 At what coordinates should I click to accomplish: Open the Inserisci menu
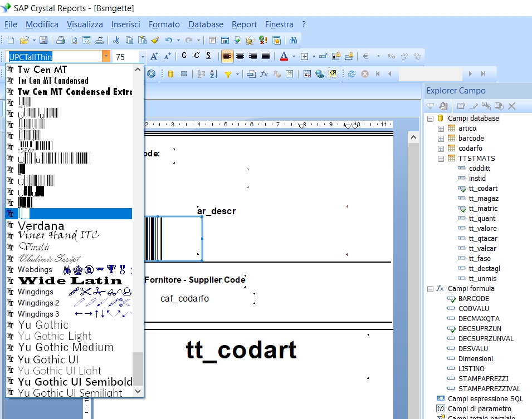(x=125, y=24)
